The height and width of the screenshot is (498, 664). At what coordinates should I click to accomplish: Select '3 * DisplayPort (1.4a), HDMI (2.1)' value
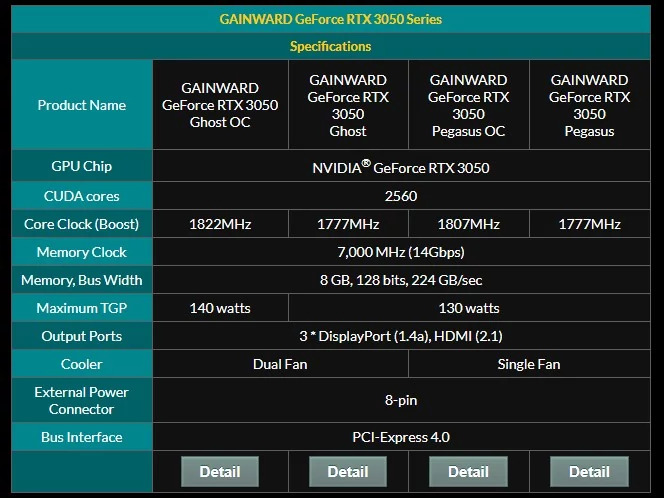tap(401, 336)
